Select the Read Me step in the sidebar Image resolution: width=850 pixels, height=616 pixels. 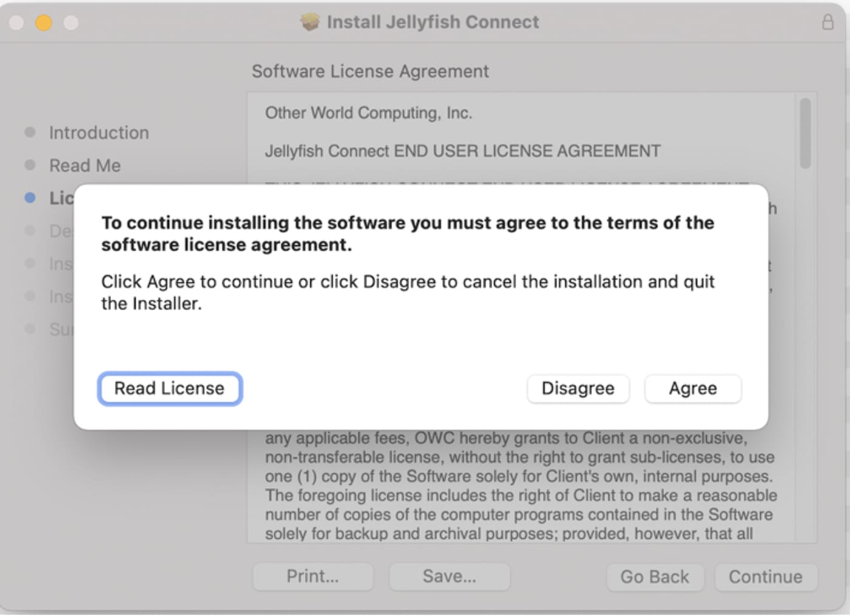[84, 165]
